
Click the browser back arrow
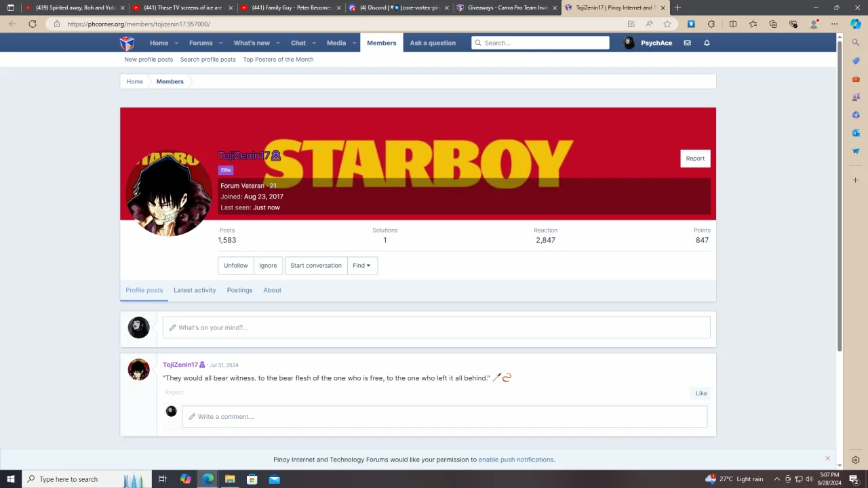coord(12,24)
